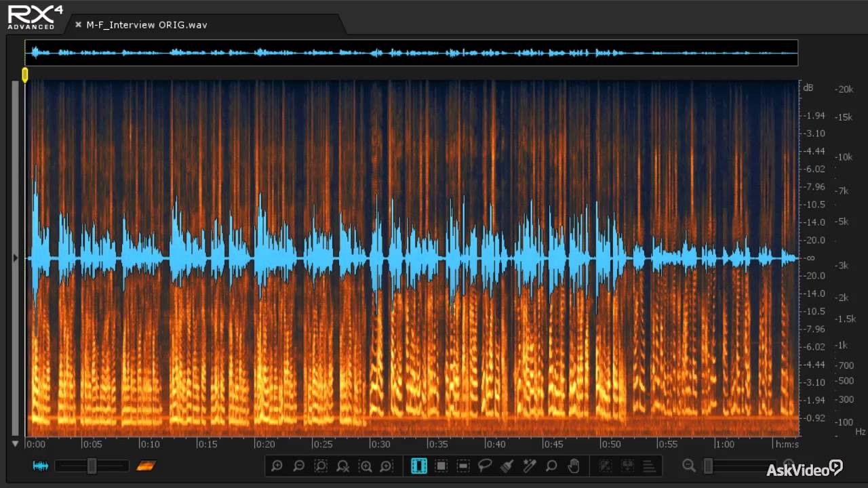
Task: Select the Frequency selection tool
Action: [463, 466]
